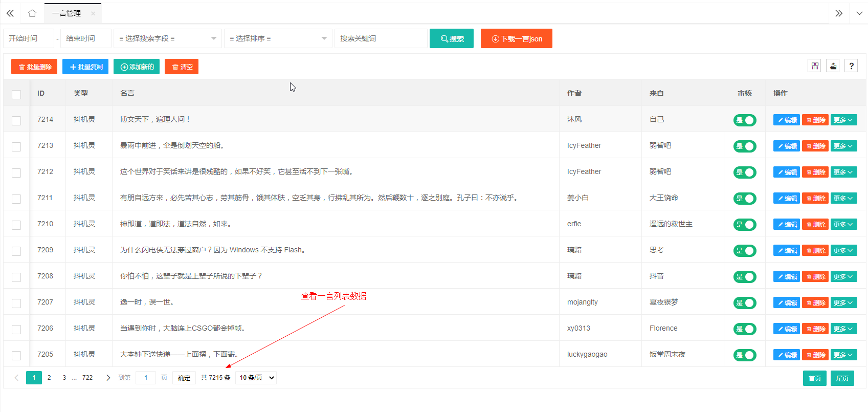Tick the checkbox for row 7211
The image size is (868, 412).
(16, 199)
